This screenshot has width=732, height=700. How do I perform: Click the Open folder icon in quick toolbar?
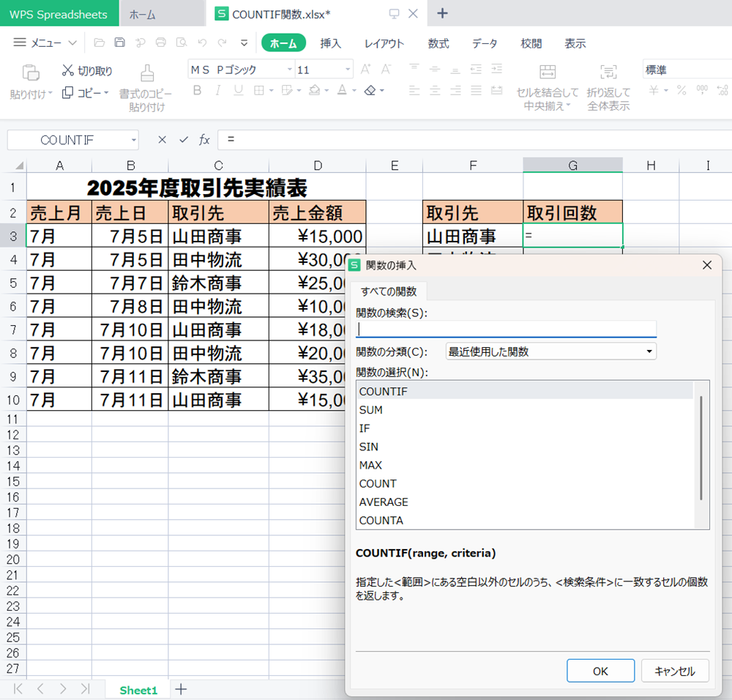pos(99,42)
